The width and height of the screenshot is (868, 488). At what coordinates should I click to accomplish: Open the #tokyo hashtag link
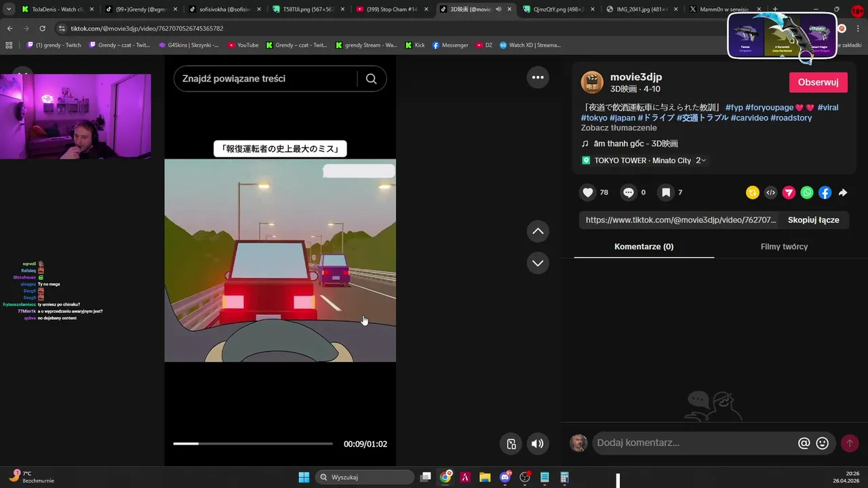tap(593, 118)
